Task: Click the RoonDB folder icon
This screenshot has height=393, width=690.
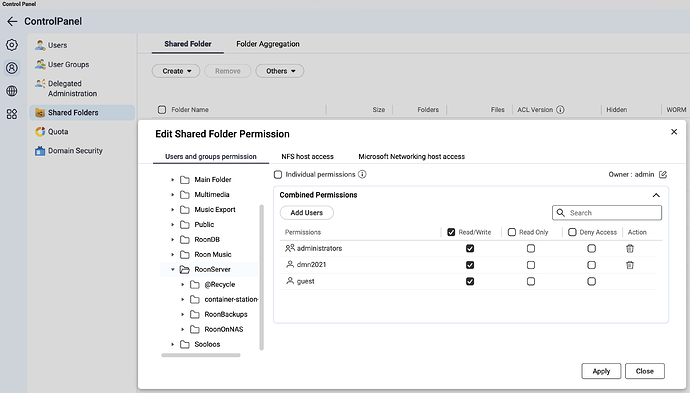Action: 185,239
